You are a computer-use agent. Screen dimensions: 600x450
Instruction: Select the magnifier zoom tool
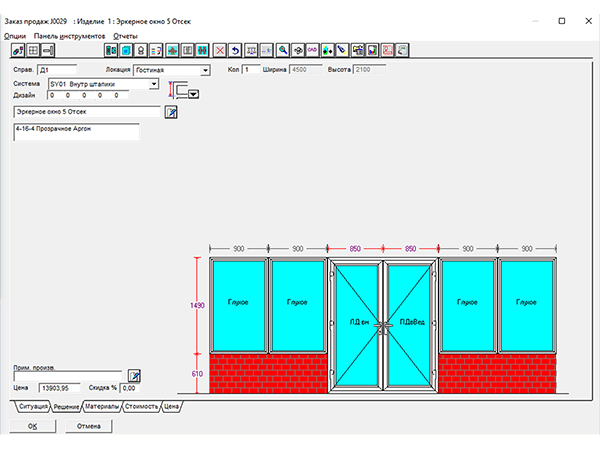(x=283, y=49)
